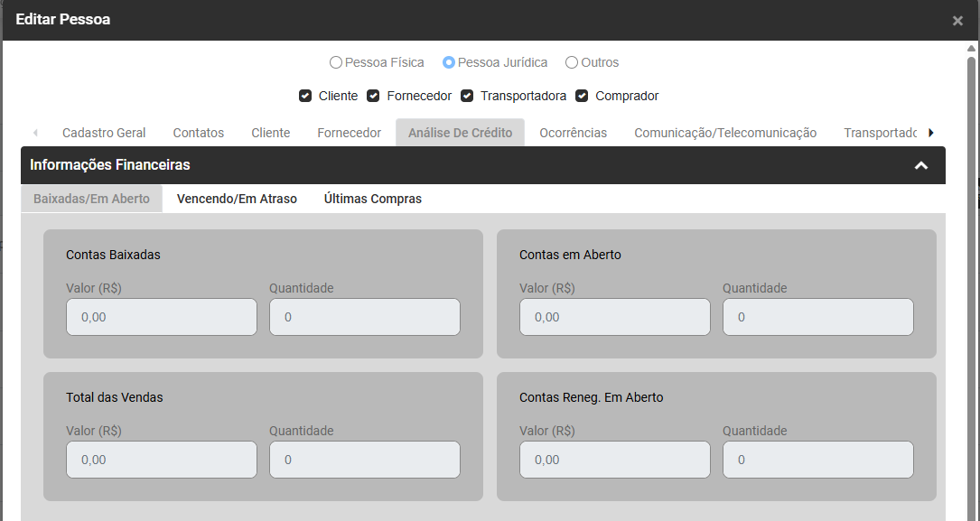Select the Baixadas/Em Aberto sub-tab
980x521 pixels.
92,199
